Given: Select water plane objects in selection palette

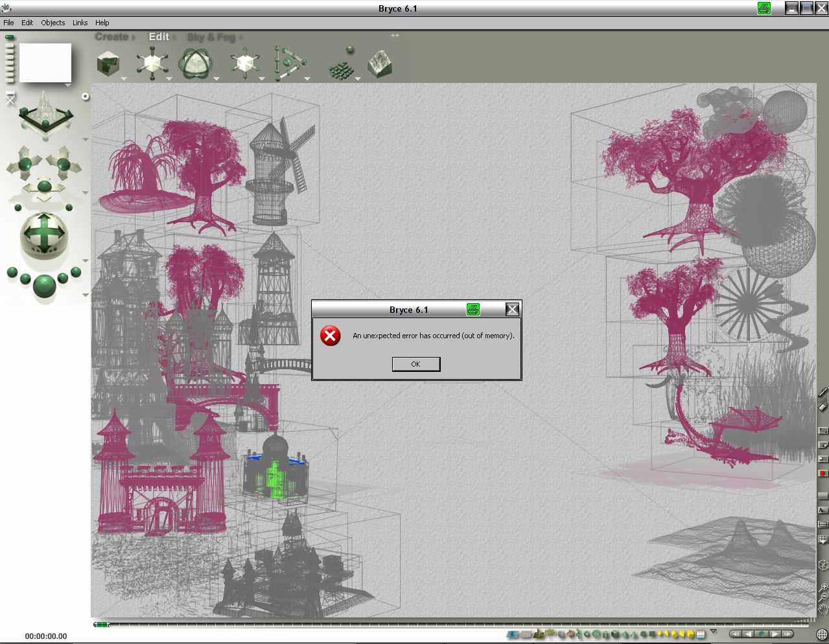Looking at the screenshot, I should (513, 634).
